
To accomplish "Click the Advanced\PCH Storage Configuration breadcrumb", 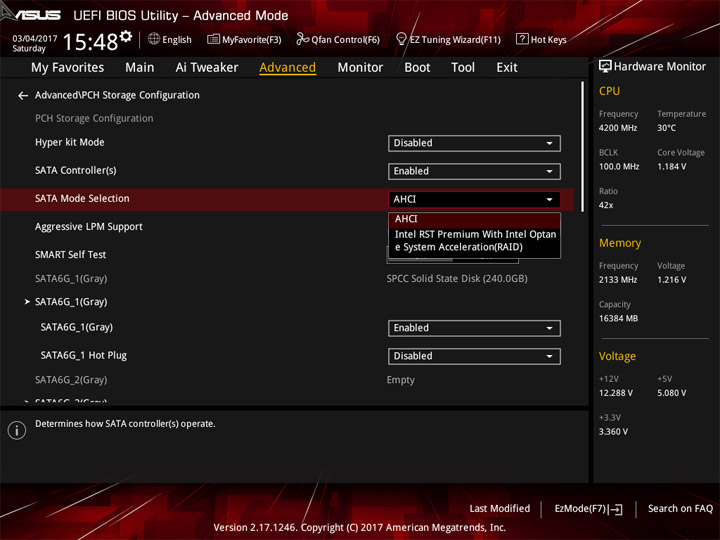I will coord(117,96).
